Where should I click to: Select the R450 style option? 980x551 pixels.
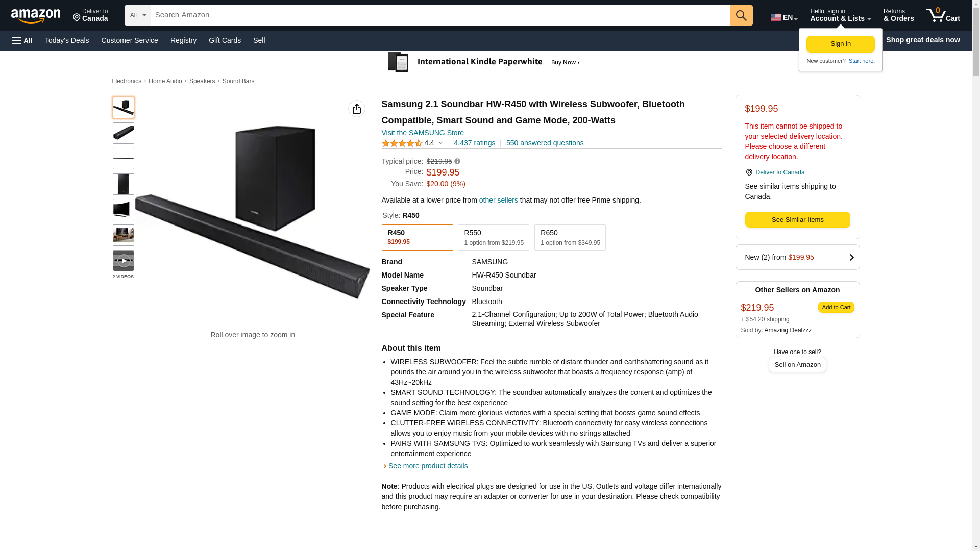coord(417,237)
